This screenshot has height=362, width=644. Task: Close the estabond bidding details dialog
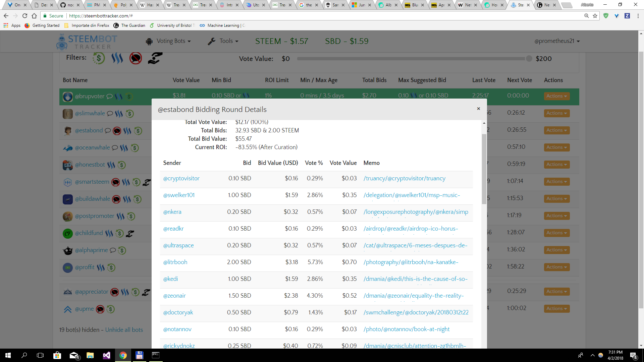pyautogui.click(x=478, y=109)
